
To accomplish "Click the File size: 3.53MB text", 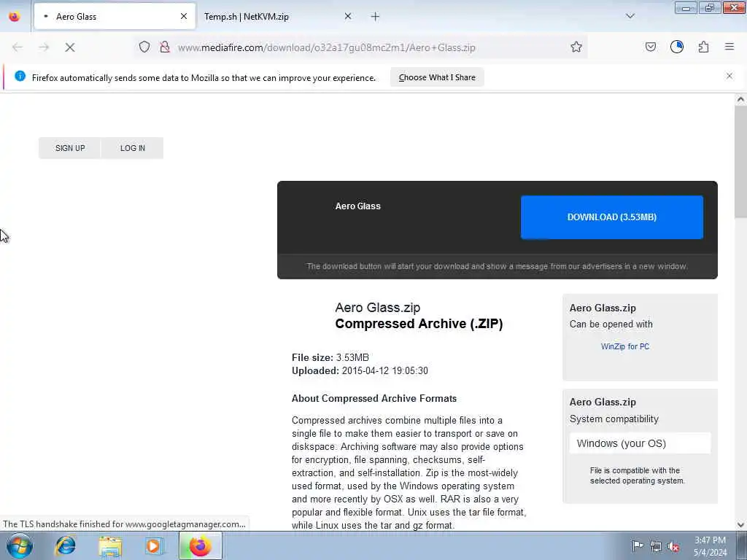I will (x=330, y=357).
